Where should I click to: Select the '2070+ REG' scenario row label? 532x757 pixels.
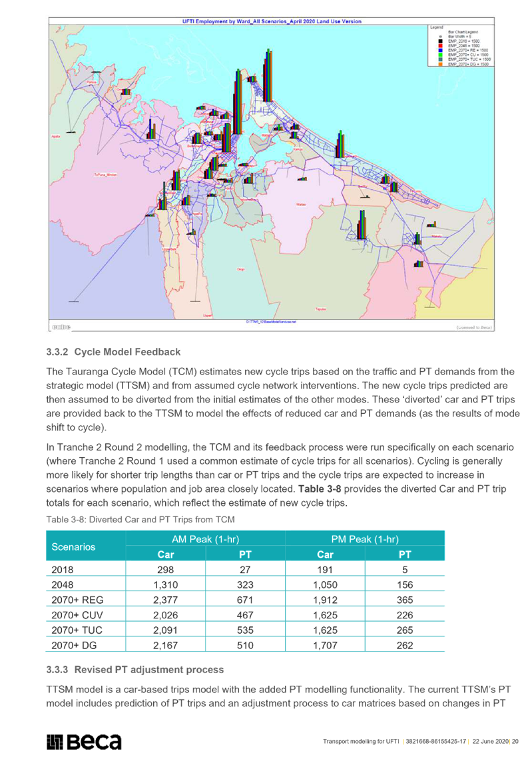(77, 600)
